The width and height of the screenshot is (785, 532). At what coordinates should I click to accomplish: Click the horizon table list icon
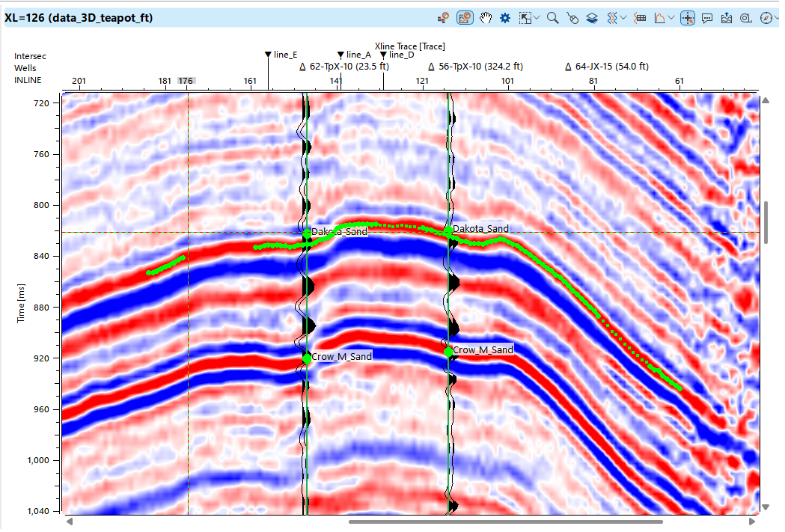point(640,18)
